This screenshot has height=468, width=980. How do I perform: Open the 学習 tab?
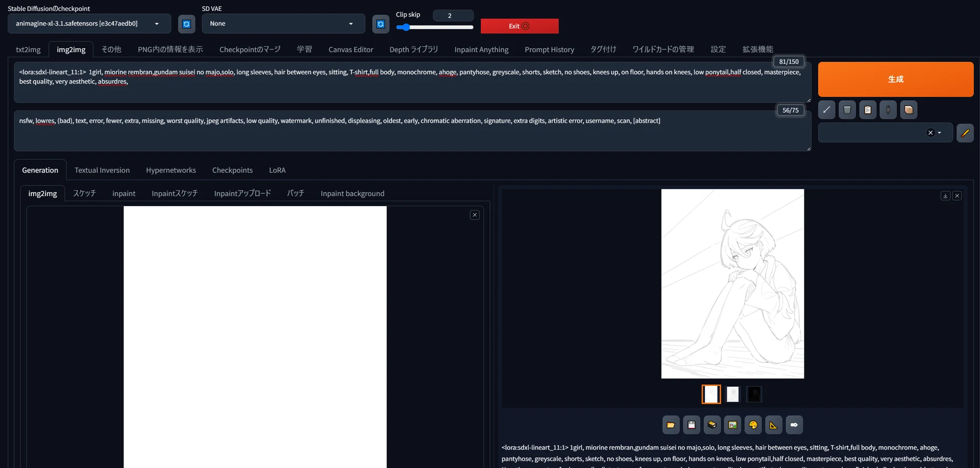(304, 50)
